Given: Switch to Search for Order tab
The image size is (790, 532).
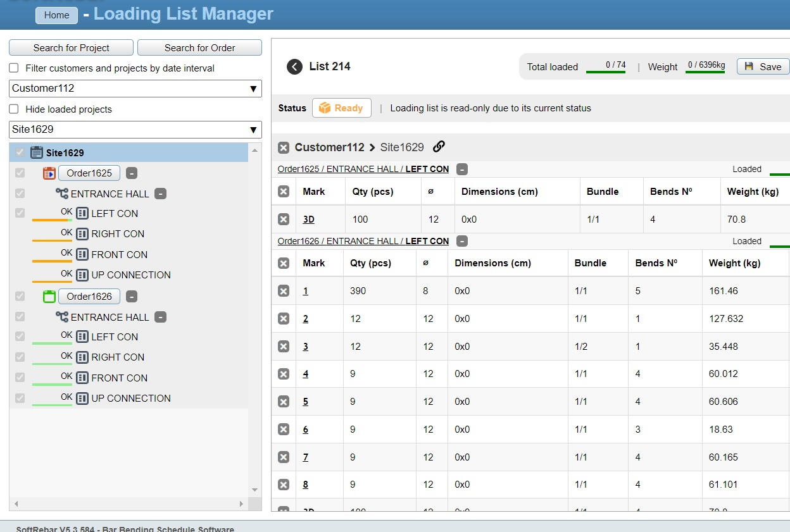Looking at the screenshot, I should click(199, 48).
